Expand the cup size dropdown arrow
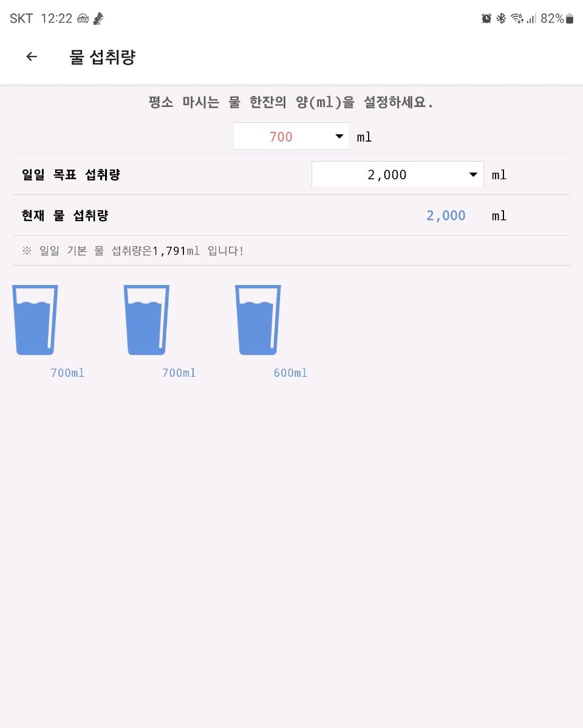This screenshot has width=583, height=728. tap(339, 137)
